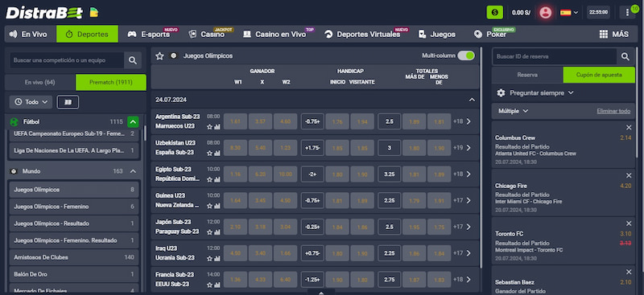Open the En Vivo menu item

tap(28, 34)
